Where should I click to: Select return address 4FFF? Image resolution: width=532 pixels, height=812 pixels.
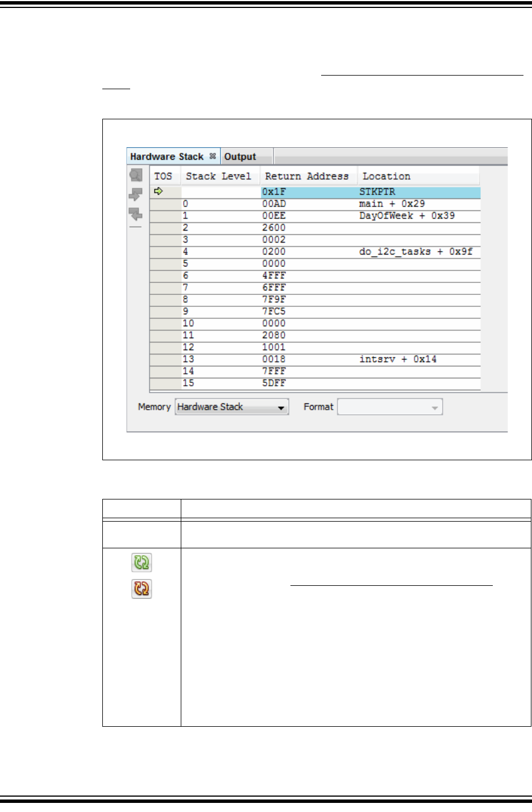pyautogui.click(x=274, y=276)
